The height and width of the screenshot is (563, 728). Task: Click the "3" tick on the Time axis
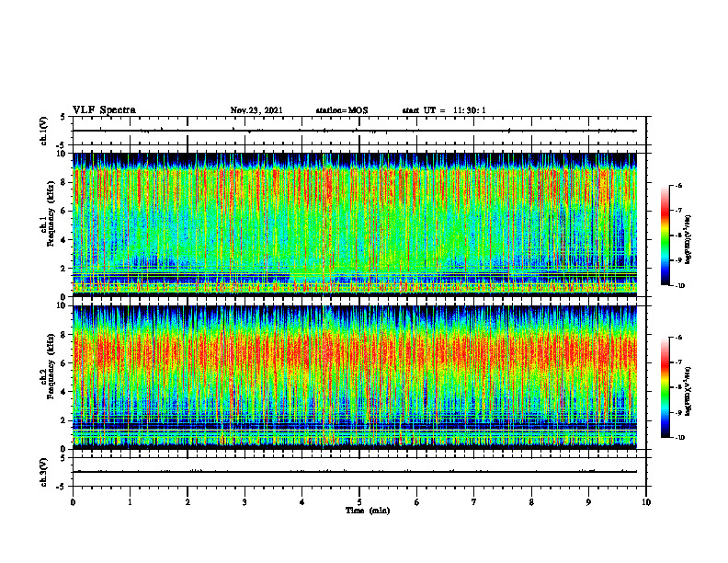click(245, 502)
